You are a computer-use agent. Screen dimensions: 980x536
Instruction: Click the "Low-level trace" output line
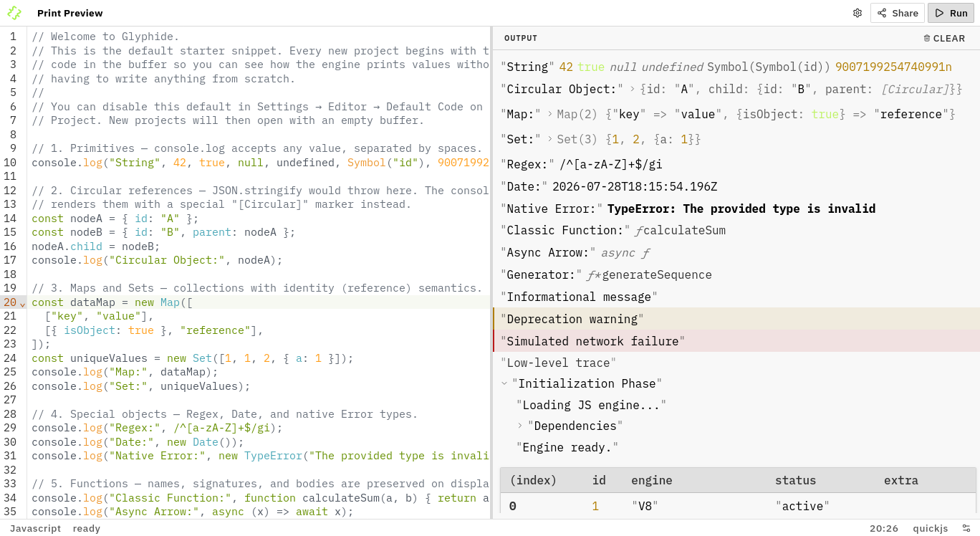click(558, 363)
